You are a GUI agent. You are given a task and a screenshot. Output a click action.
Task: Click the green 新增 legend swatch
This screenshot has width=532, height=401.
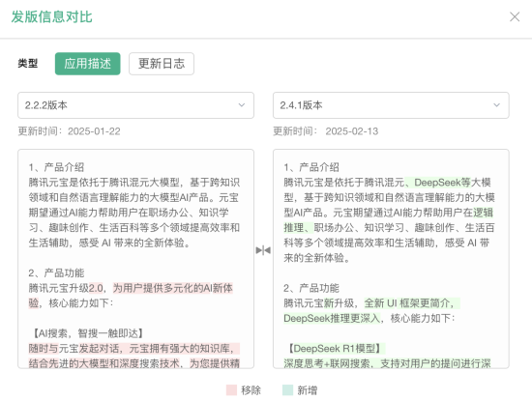click(x=287, y=390)
